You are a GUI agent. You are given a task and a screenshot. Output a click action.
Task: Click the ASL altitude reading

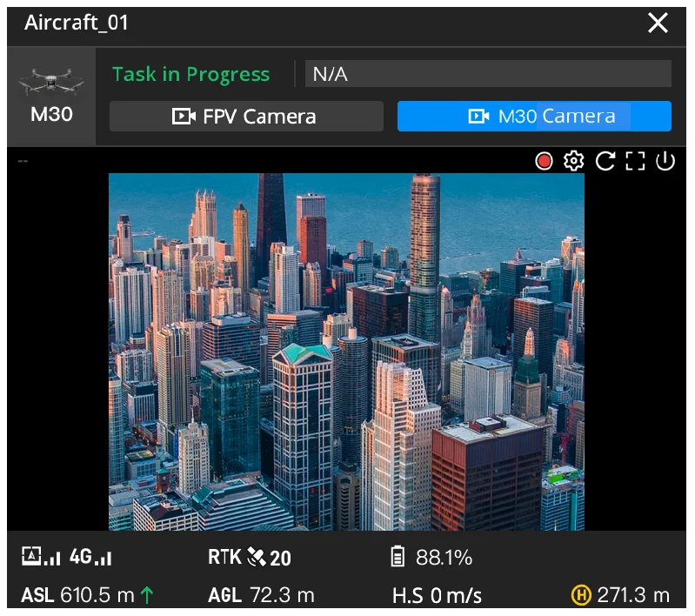pyautogui.click(x=78, y=596)
